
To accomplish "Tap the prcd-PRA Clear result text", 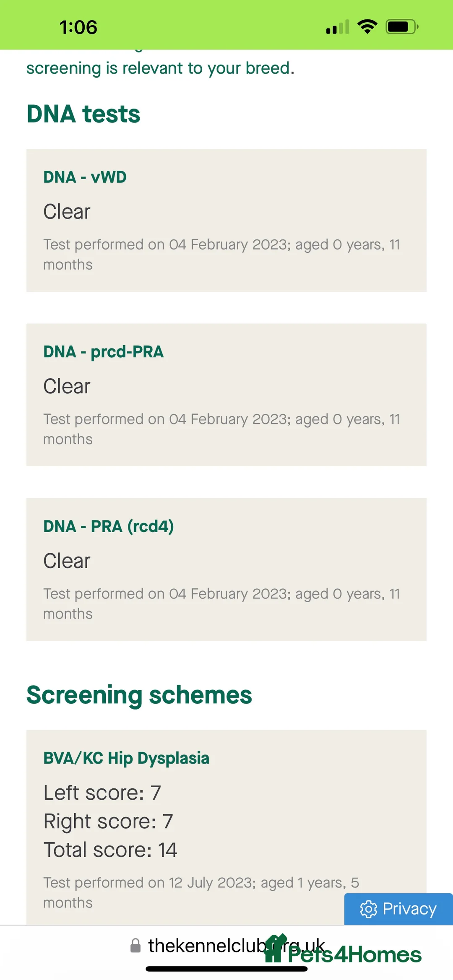I will pyautogui.click(x=67, y=386).
